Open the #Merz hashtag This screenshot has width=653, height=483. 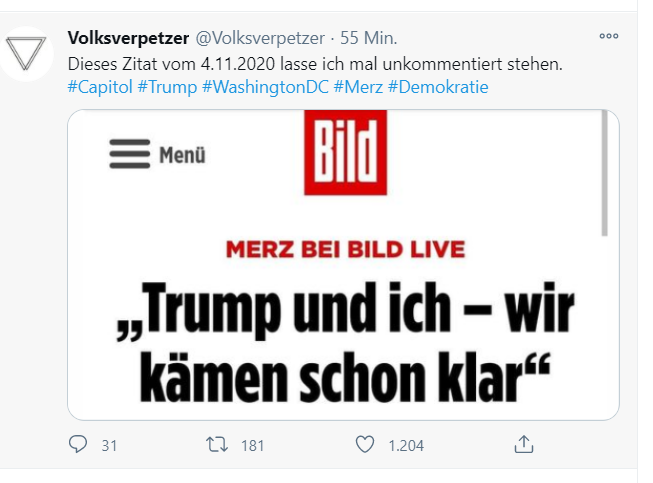pyautogui.click(x=358, y=87)
